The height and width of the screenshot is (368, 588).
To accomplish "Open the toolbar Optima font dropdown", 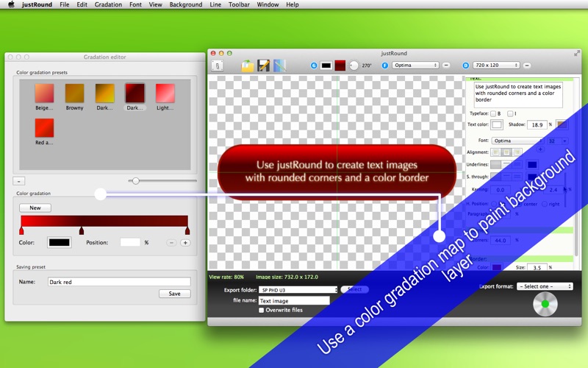I will click(x=415, y=66).
